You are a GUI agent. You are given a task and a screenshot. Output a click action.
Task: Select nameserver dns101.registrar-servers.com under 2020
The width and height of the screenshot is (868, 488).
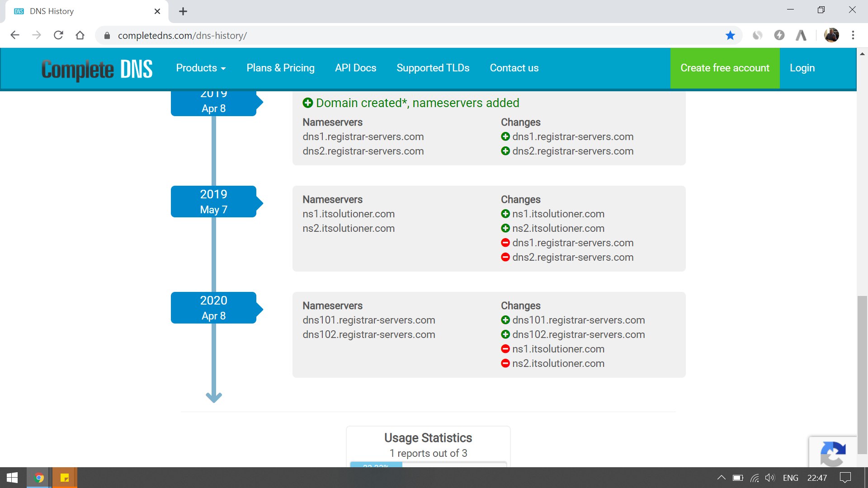[369, 320]
